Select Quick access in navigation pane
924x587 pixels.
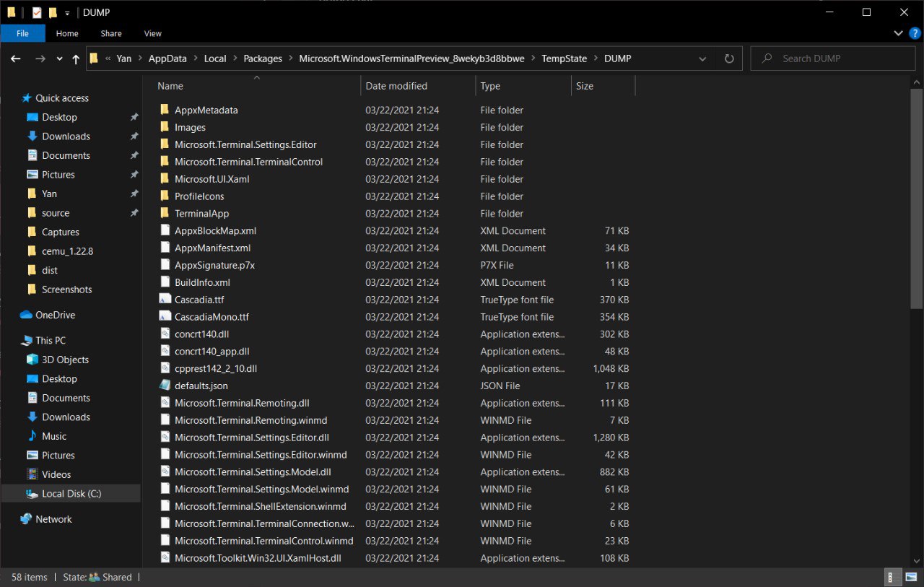(x=62, y=98)
